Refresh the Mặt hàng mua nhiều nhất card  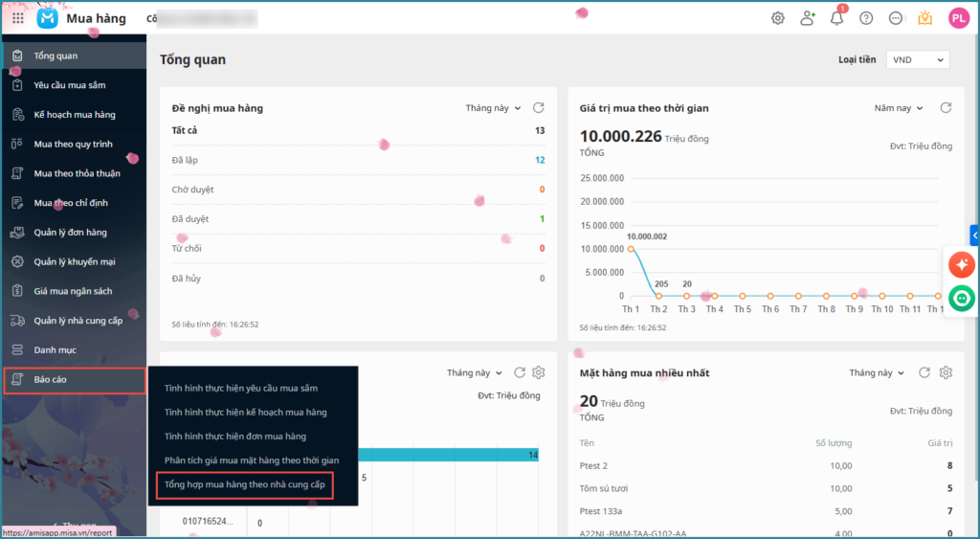click(924, 372)
